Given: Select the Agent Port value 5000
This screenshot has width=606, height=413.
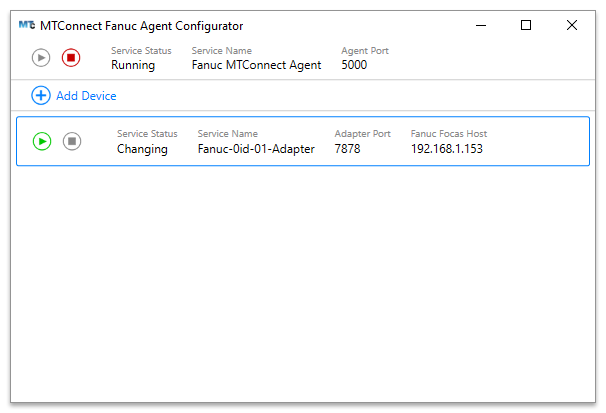Looking at the screenshot, I should pyautogui.click(x=354, y=65).
